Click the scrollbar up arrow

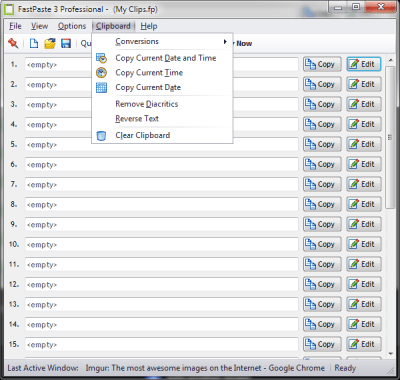pos(391,60)
